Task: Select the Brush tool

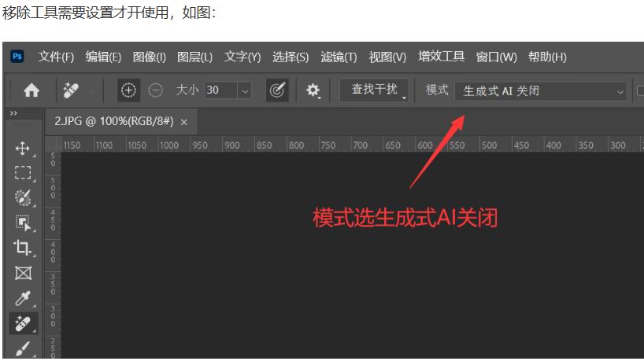Action: [22, 348]
